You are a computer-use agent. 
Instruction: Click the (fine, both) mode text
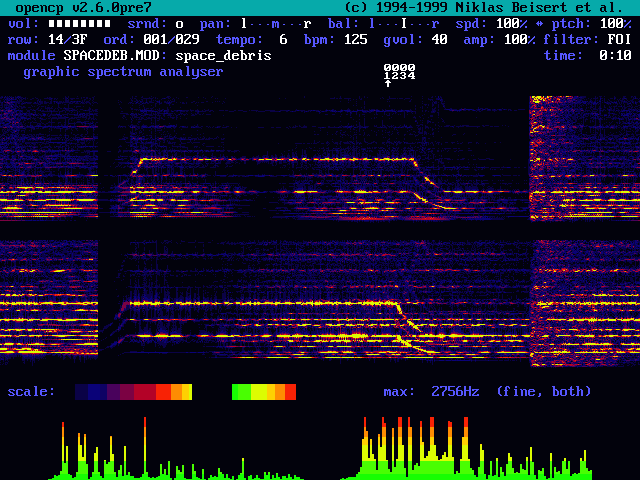(544, 392)
